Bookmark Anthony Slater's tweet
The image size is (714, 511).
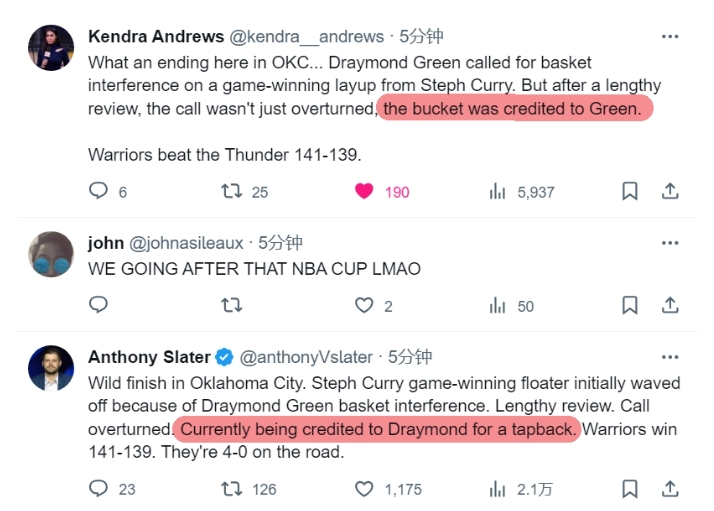tap(630, 489)
